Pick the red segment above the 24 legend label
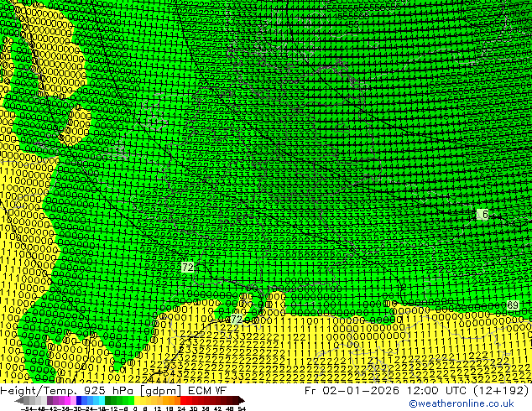 (x=183, y=400)
